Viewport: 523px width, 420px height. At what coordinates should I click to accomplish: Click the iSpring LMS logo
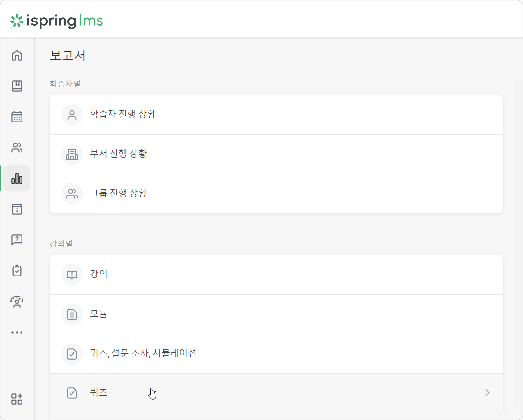[x=57, y=21]
